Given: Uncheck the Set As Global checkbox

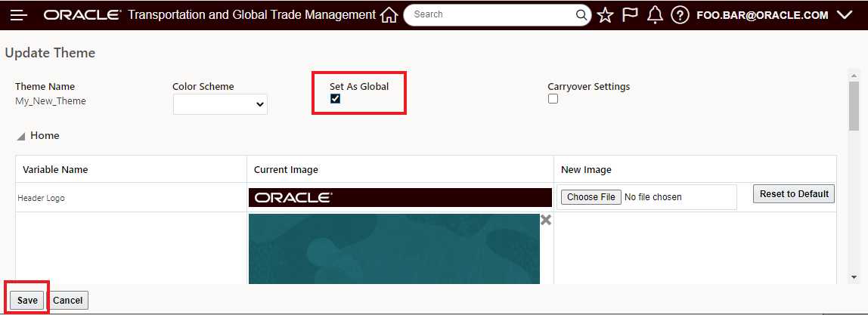Looking at the screenshot, I should [335, 99].
